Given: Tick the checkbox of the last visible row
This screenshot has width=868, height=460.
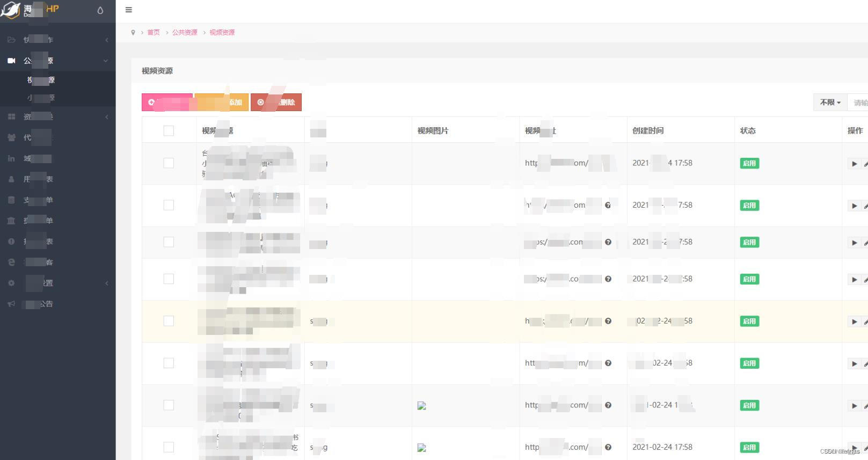Looking at the screenshot, I should click(169, 447).
